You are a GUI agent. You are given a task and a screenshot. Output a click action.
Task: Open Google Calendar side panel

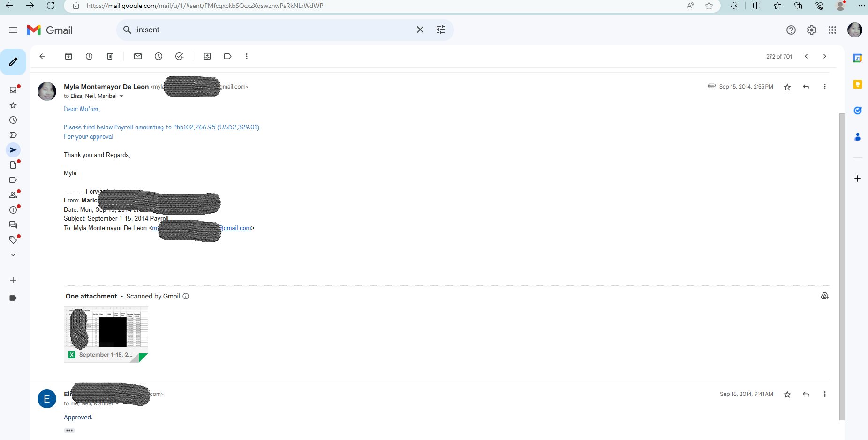tap(858, 59)
